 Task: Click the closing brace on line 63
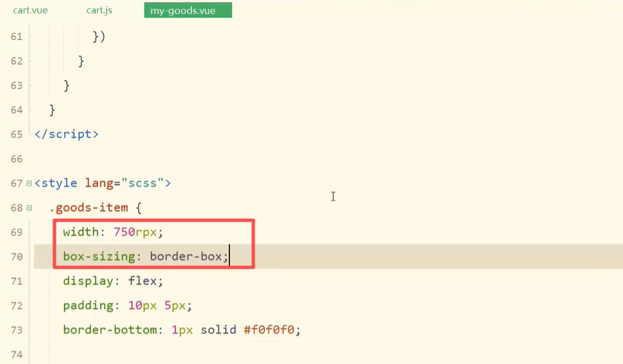click(66, 85)
